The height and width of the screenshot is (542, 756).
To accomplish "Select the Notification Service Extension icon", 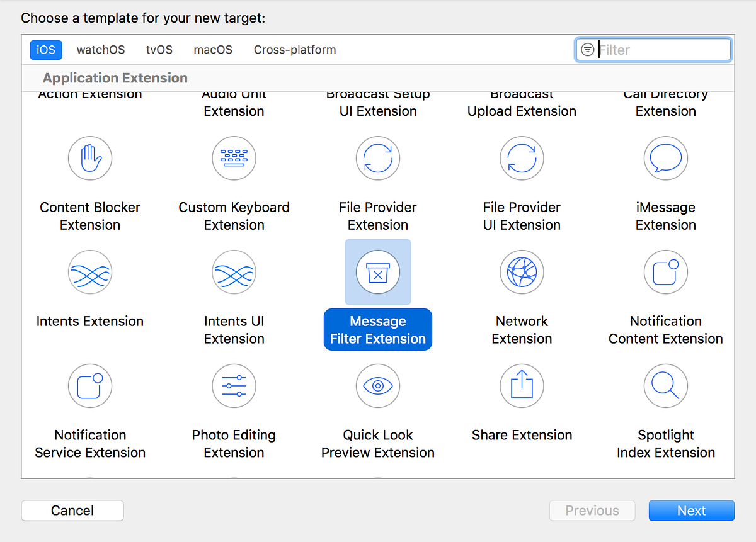I will (x=90, y=386).
